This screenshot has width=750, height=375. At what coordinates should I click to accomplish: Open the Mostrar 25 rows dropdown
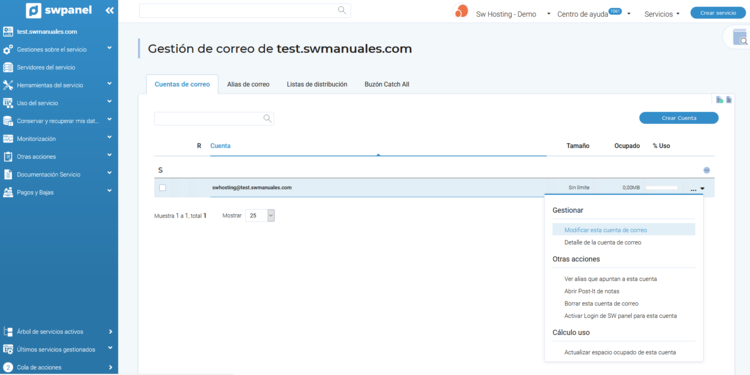click(x=260, y=216)
